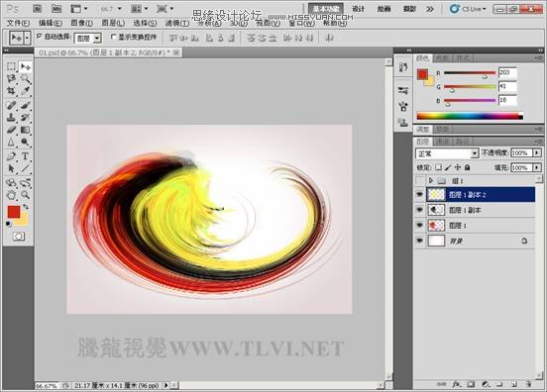
Task: Select the Type tool
Action: click(25, 156)
